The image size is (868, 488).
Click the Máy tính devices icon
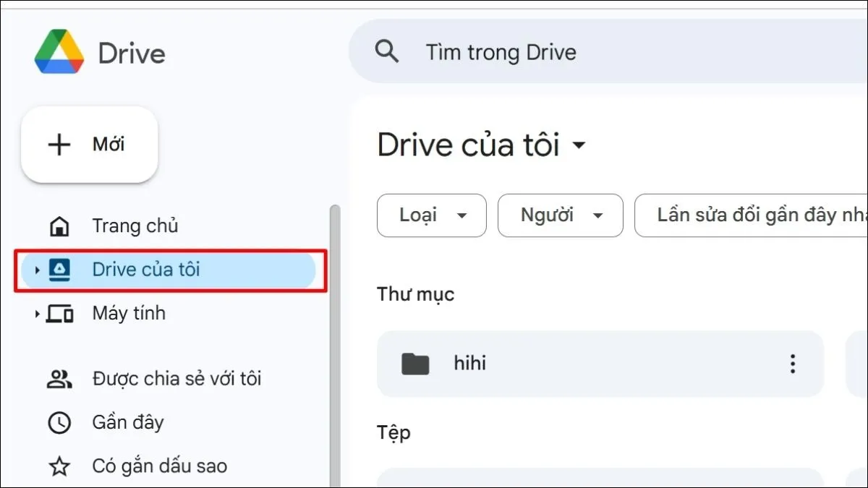(x=60, y=314)
